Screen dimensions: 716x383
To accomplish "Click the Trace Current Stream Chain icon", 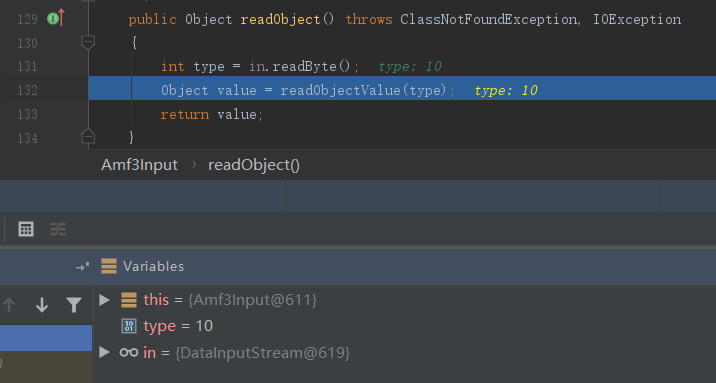I will (58, 229).
